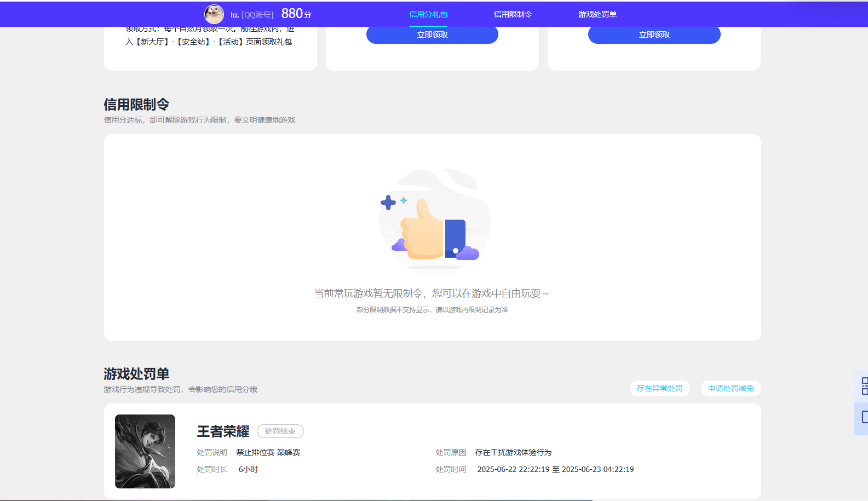This screenshot has width=868, height=501.
Task: Select the 游戏处罚单 section heading
Action: 136,374
